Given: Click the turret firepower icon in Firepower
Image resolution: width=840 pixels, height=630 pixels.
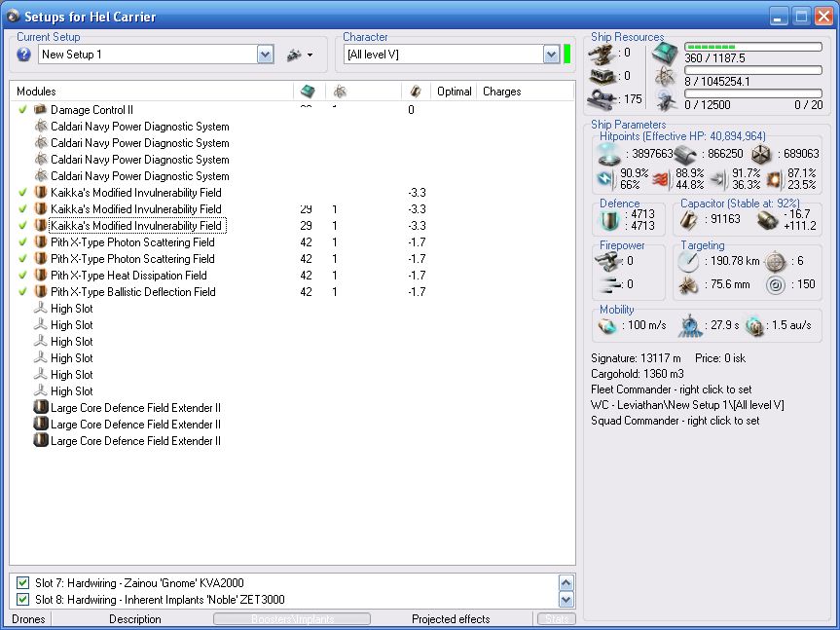Looking at the screenshot, I should (608, 261).
